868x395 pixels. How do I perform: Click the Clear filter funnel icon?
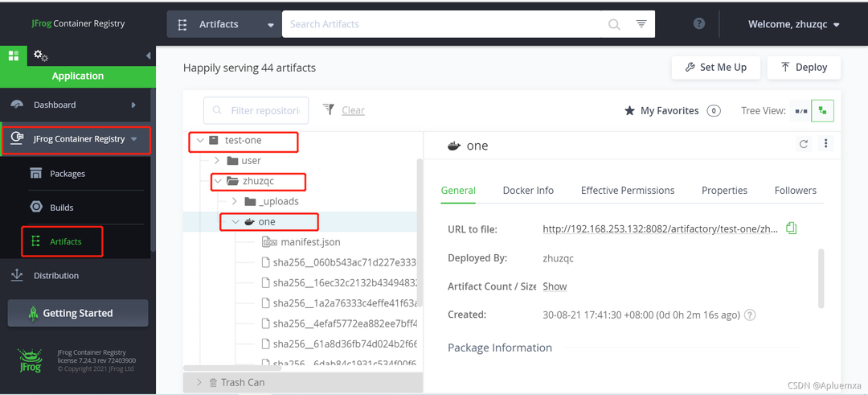pos(329,109)
